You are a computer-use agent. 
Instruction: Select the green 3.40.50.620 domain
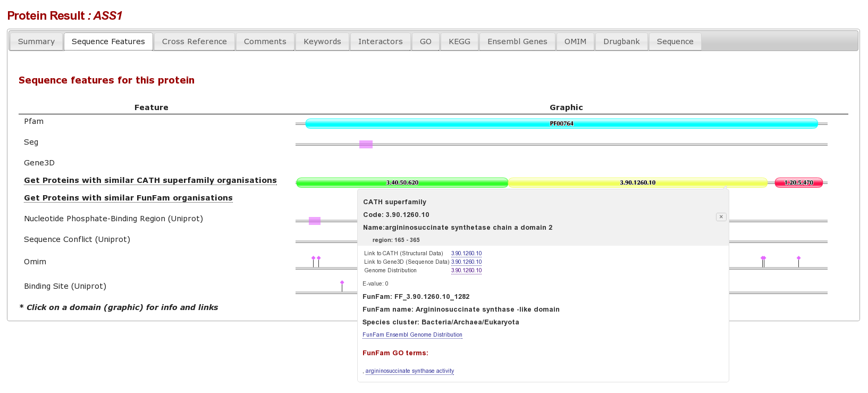(402, 183)
